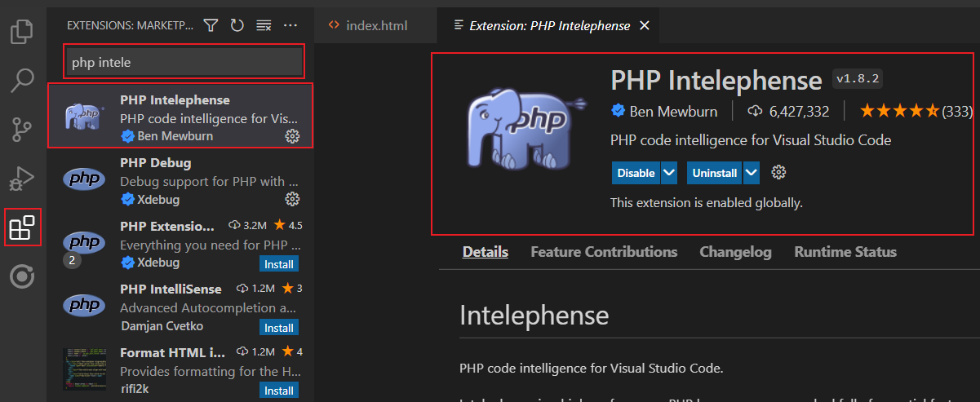
Task: Open the Source Control view
Action: 22,130
